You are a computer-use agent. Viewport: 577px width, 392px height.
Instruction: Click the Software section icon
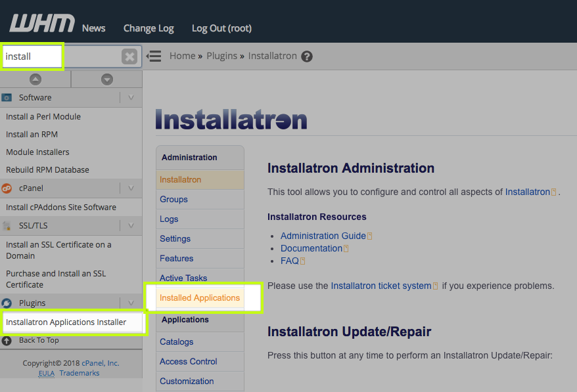tap(7, 97)
